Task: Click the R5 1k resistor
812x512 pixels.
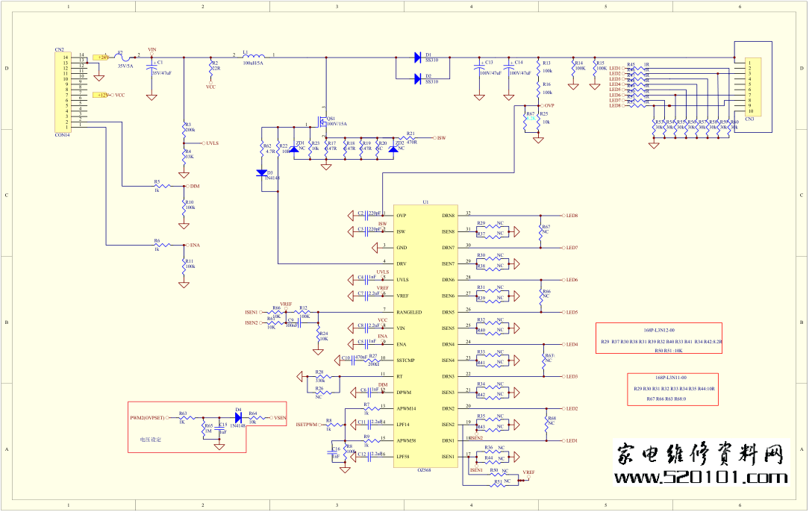Action: (x=157, y=186)
